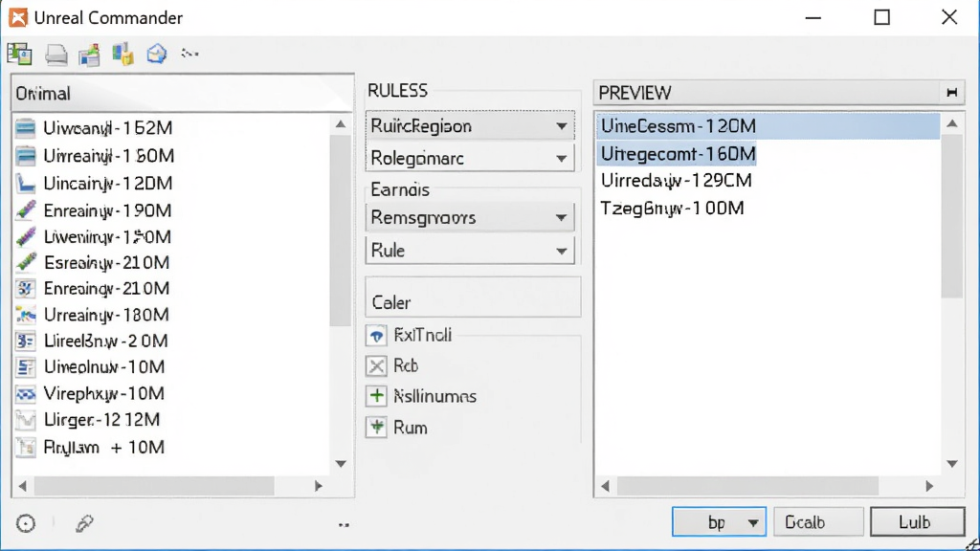Click the two-dot ellipsis below the left list
The image size is (980, 551).
[x=344, y=525]
